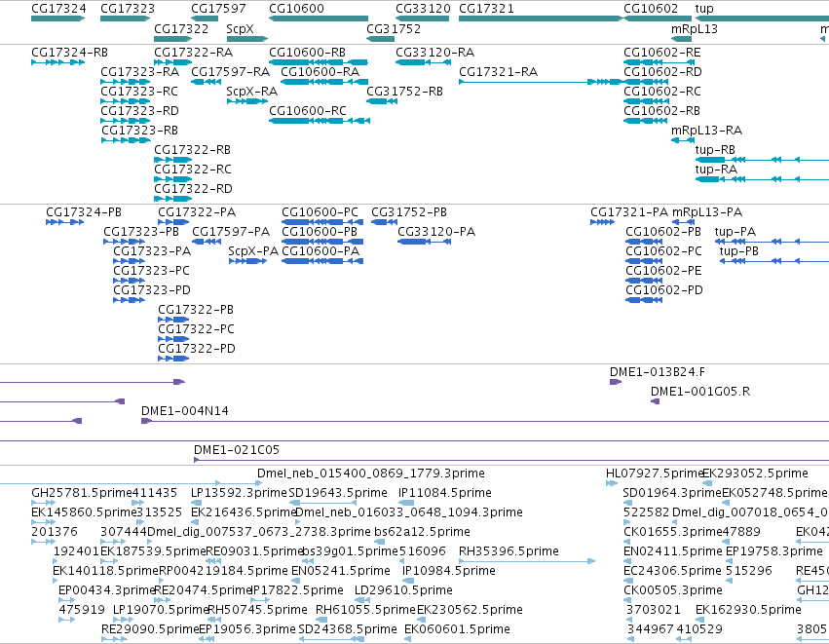The height and width of the screenshot is (644, 829).
Task: Click transcript CG10600-RC
Action: [x=320, y=121]
